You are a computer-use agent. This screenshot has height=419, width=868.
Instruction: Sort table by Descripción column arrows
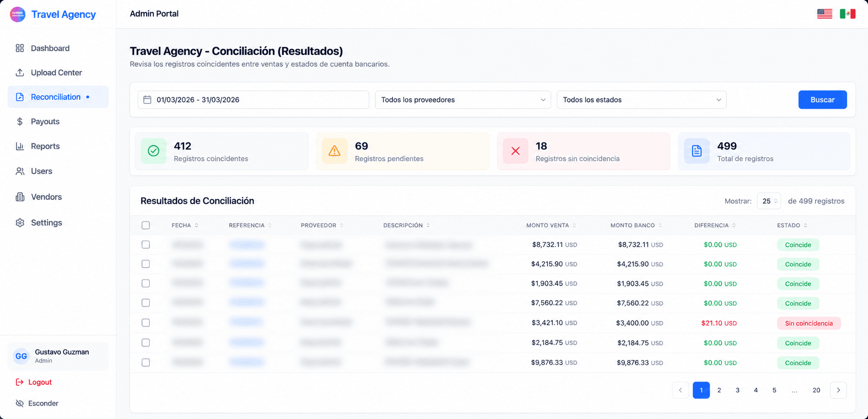point(428,225)
